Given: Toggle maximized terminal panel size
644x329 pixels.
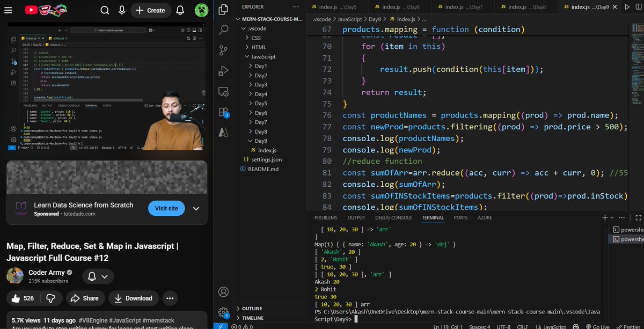Looking at the screenshot, I should (x=638, y=217).
